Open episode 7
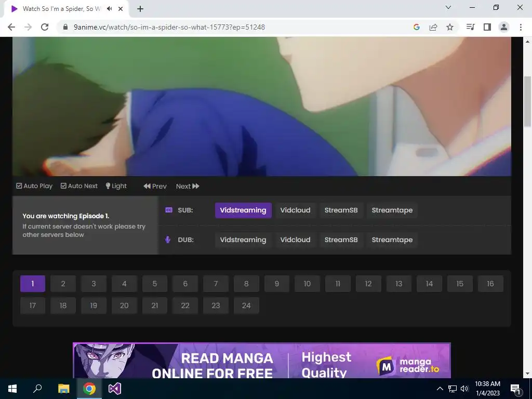The width and height of the screenshot is (532, 399). (216, 284)
